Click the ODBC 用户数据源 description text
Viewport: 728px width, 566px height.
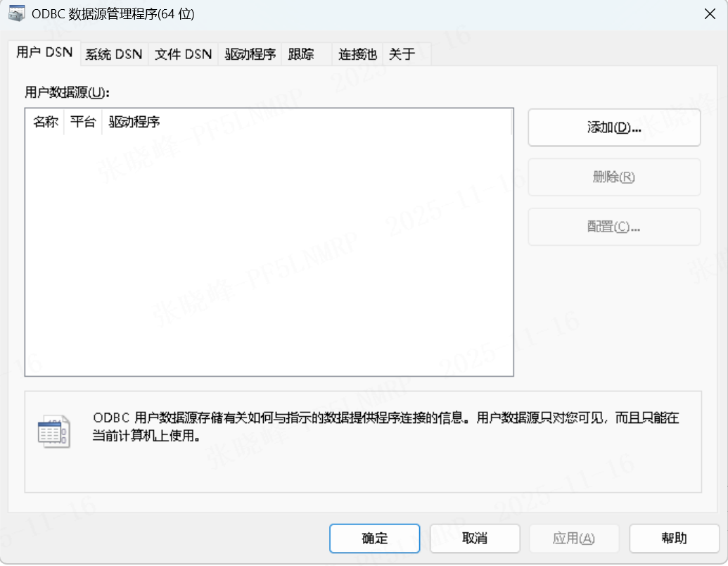385,427
